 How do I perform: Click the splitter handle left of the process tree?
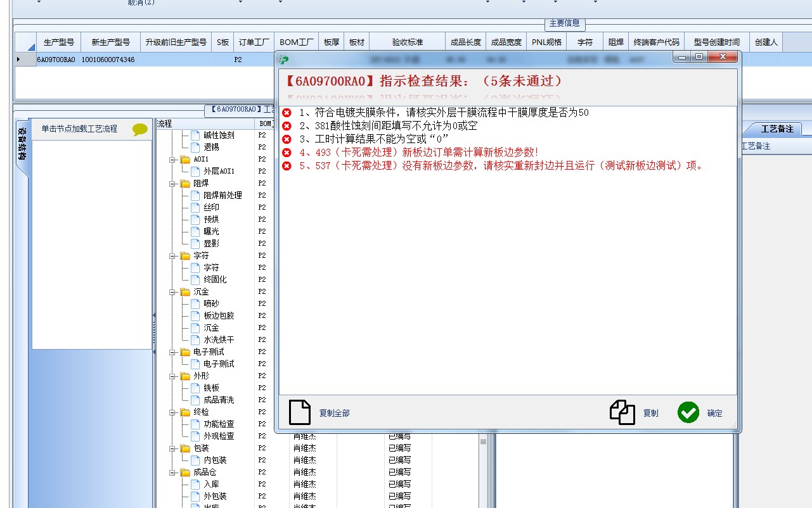click(x=154, y=333)
